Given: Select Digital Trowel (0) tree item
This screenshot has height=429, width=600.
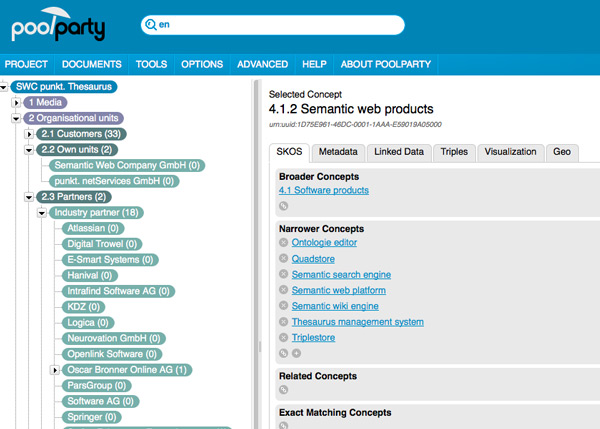Looking at the screenshot, I should coord(102,244).
